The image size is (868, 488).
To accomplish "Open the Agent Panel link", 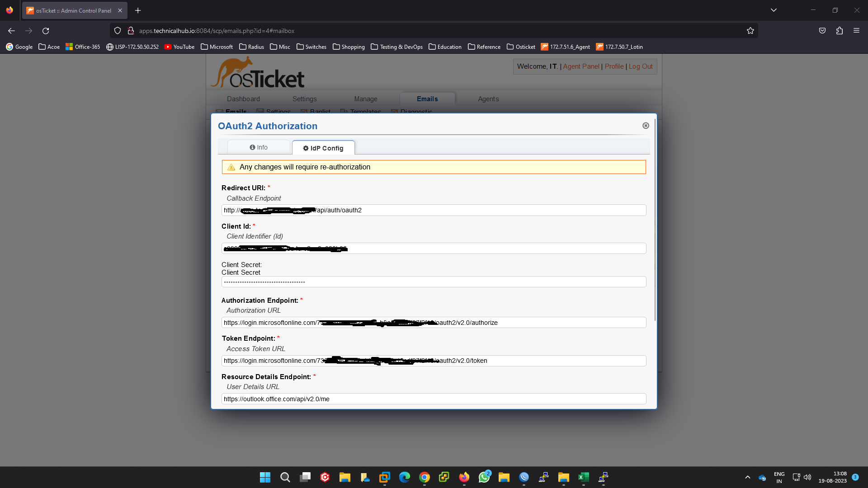I will tap(581, 66).
